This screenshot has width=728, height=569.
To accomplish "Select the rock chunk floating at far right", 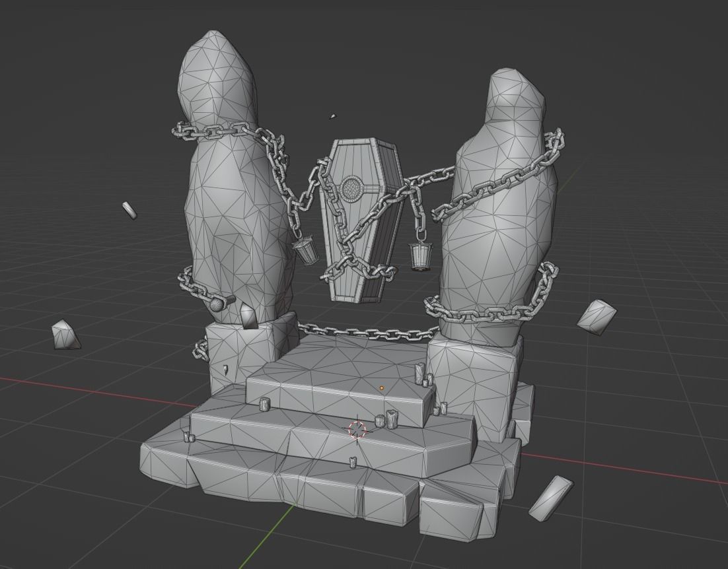I will (x=597, y=317).
